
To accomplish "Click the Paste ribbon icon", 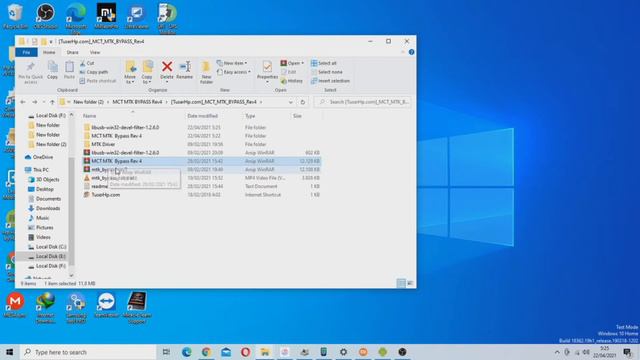I will [x=69, y=67].
